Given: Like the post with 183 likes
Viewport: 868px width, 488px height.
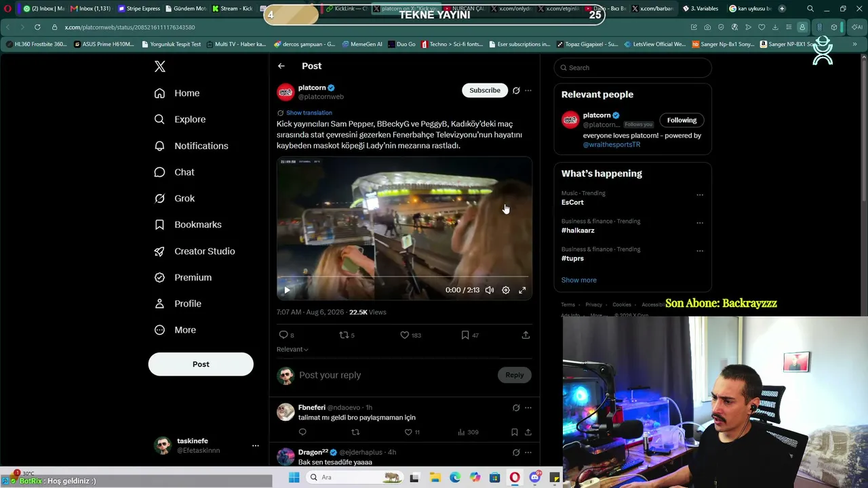Looking at the screenshot, I should pos(410,335).
